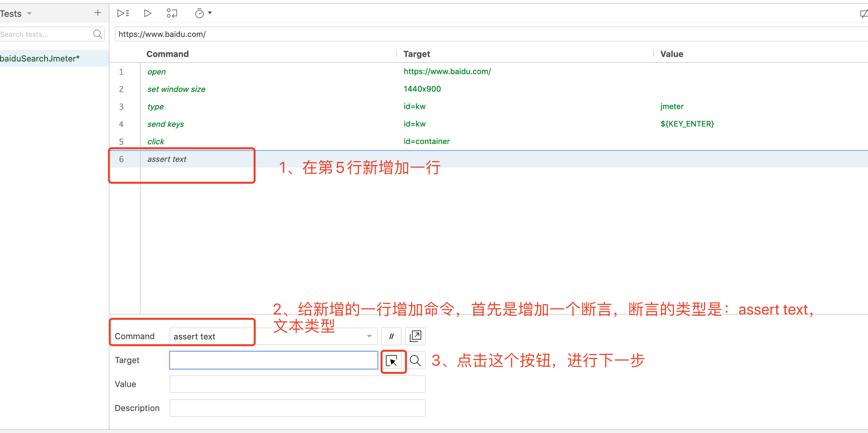
Task: Click the Target input field
Action: click(273, 360)
